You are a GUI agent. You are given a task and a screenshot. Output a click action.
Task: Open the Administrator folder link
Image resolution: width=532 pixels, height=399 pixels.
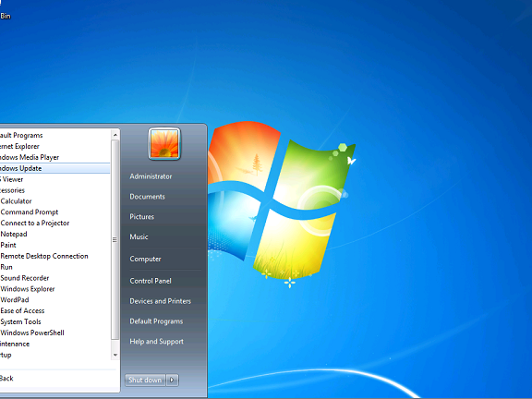coord(151,176)
